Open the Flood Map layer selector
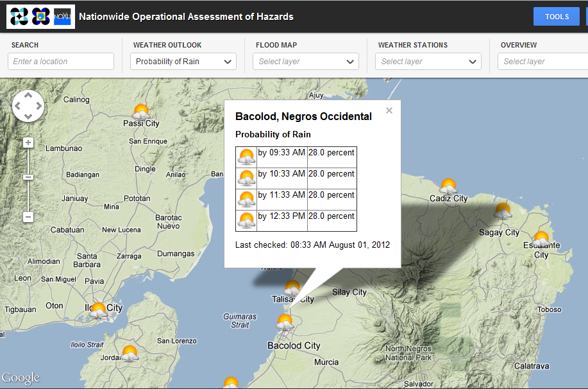Image resolution: width=588 pixels, height=389 pixels. click(x=305, y=61)
